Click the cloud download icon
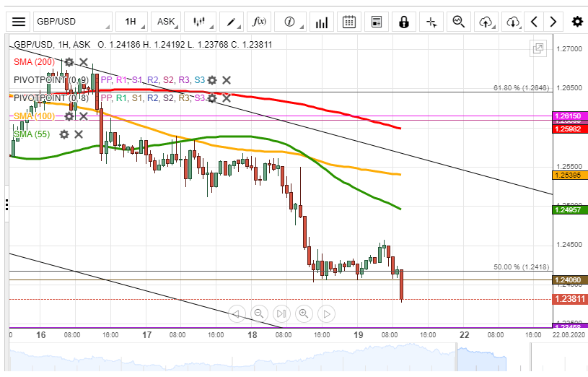588x377 pixels. tap(512, 22)
